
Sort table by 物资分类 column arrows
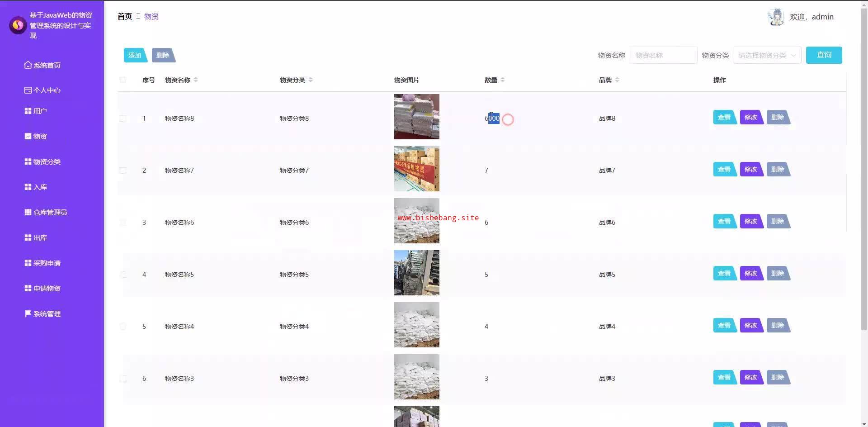311,80
